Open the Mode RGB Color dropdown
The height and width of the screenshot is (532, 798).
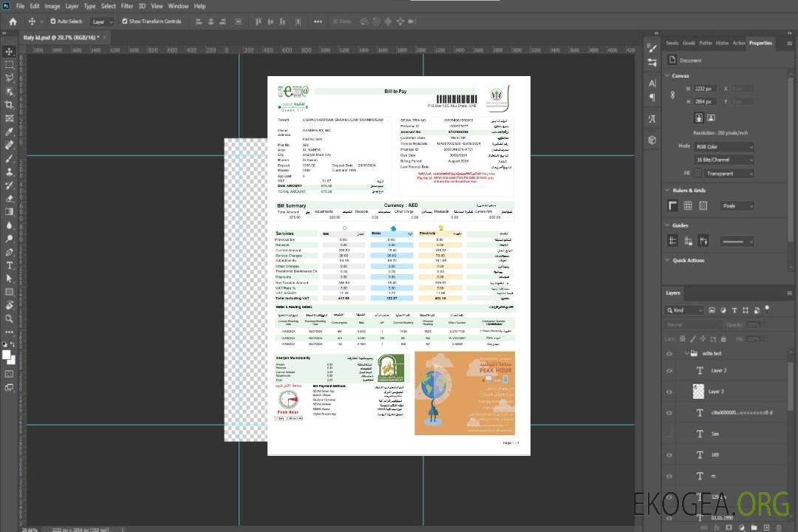(x=723, y=146)
